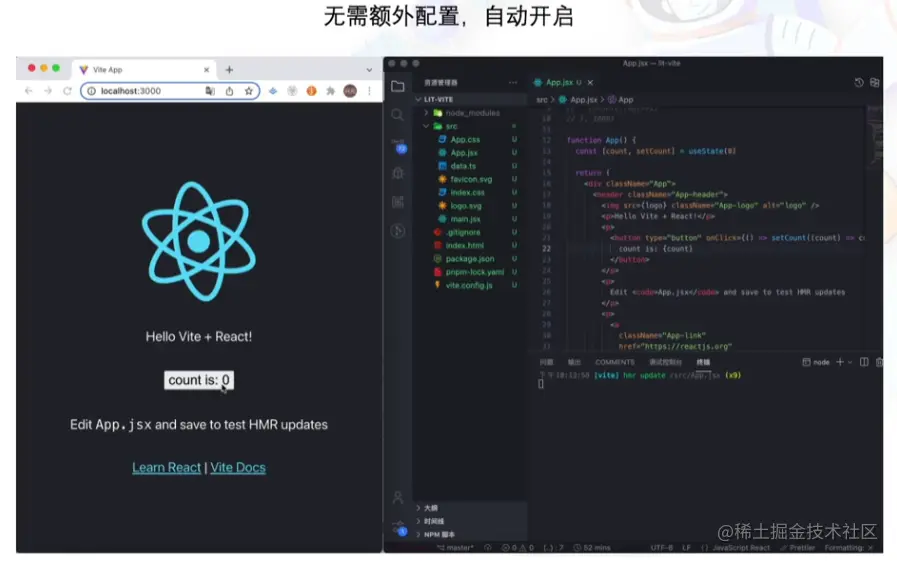Screen dimensions: 897x561
Task: Select the 终端 terminal panel tab
Action: coord(703,362)
